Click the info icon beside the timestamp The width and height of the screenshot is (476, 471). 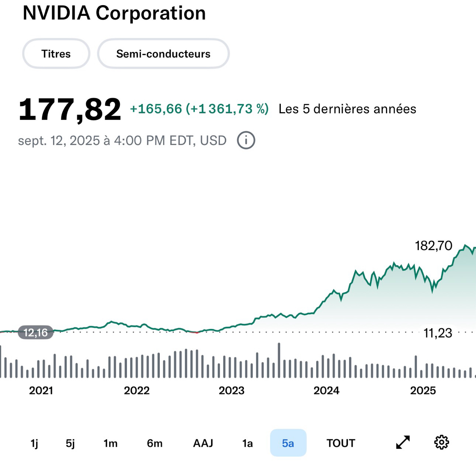point(246,140)
